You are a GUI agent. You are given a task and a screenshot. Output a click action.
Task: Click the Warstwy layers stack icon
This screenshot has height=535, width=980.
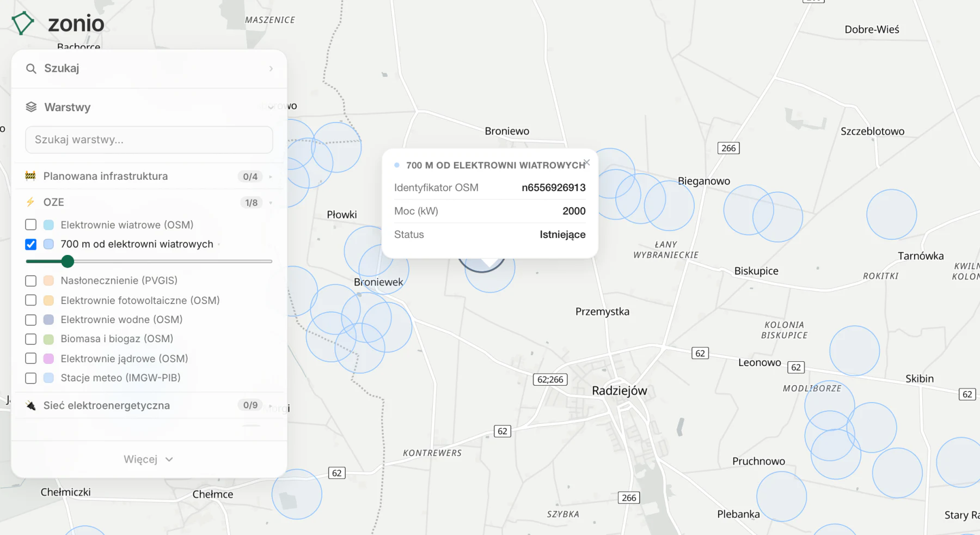coord(31,107)
